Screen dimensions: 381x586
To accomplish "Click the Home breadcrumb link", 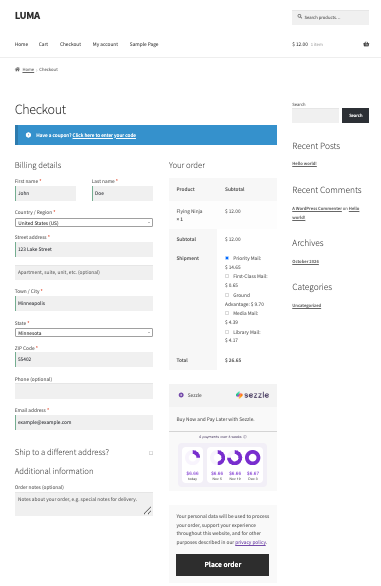I will 28,70.
